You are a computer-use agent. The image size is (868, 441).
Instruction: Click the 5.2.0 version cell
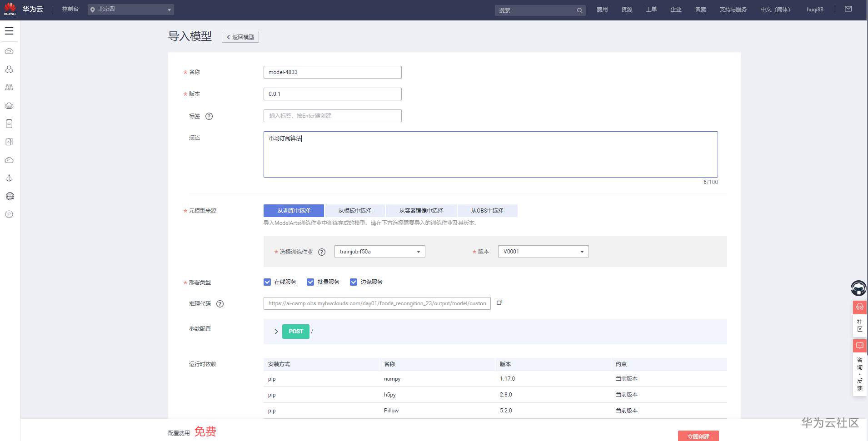coord(506,411)
